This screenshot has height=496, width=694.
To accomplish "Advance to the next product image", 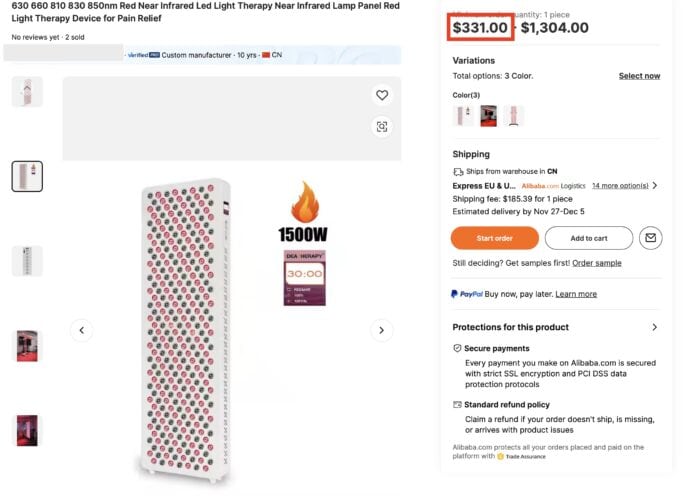I will [381, 330].
